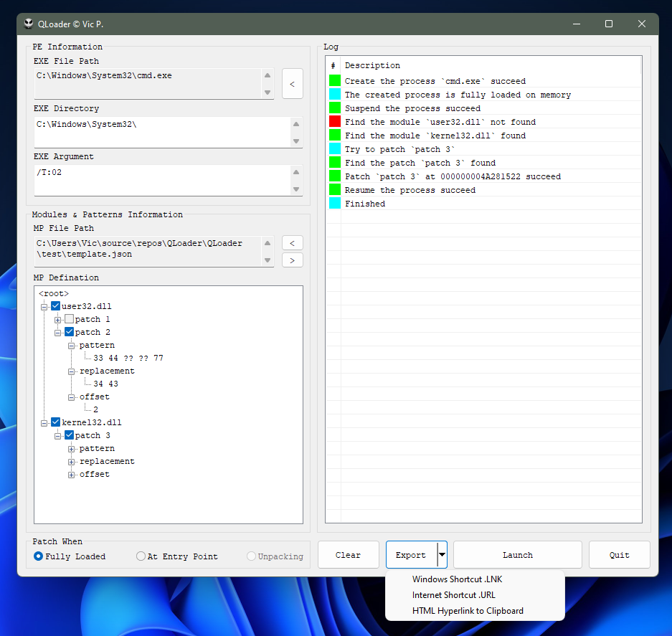Click the Export button
Screen dimensions: 672x636
[411, 554]
